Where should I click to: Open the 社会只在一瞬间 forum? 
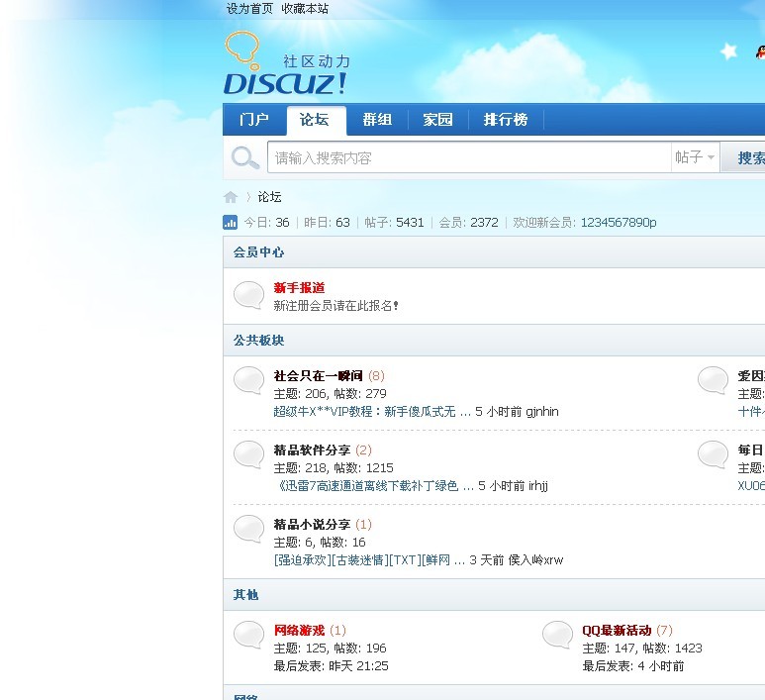tap(318, 376)
